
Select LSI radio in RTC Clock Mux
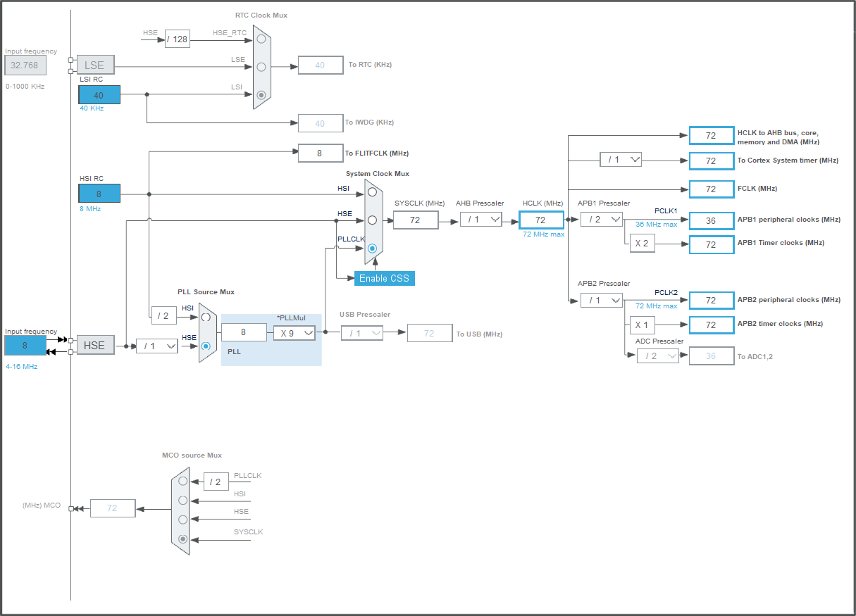(x=261, y=94)
